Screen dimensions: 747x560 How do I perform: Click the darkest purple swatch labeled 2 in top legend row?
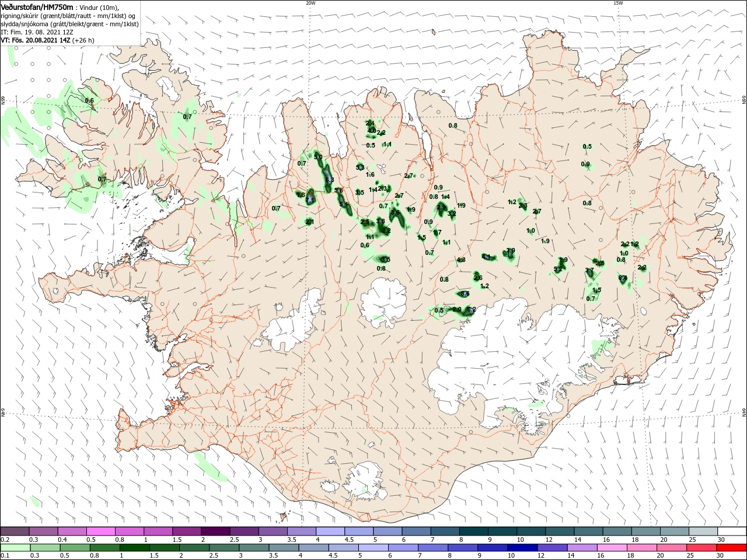(x=215, y=531)
